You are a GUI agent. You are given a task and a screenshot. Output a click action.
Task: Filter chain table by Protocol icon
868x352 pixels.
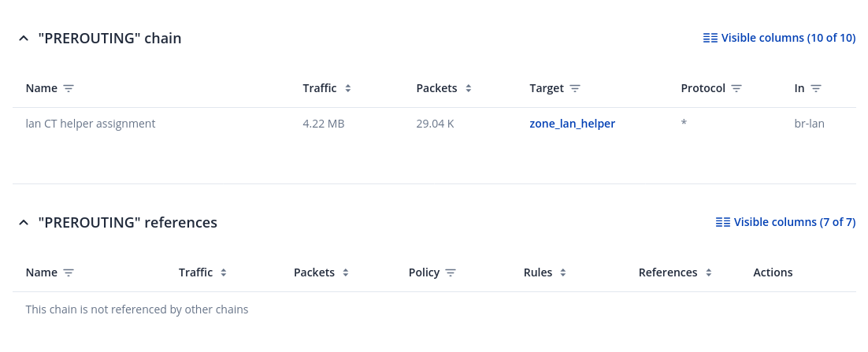(x=736, y=89)
